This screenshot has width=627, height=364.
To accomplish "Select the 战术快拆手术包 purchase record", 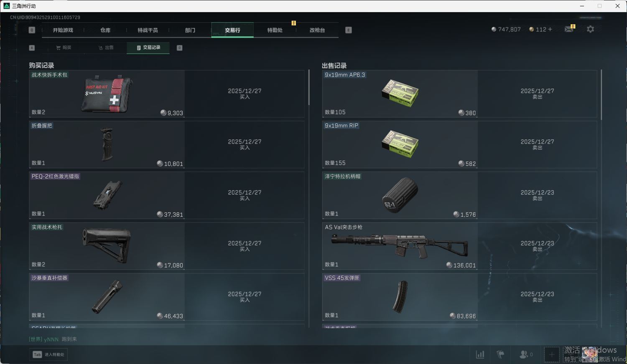I will [x=167, y=94].
